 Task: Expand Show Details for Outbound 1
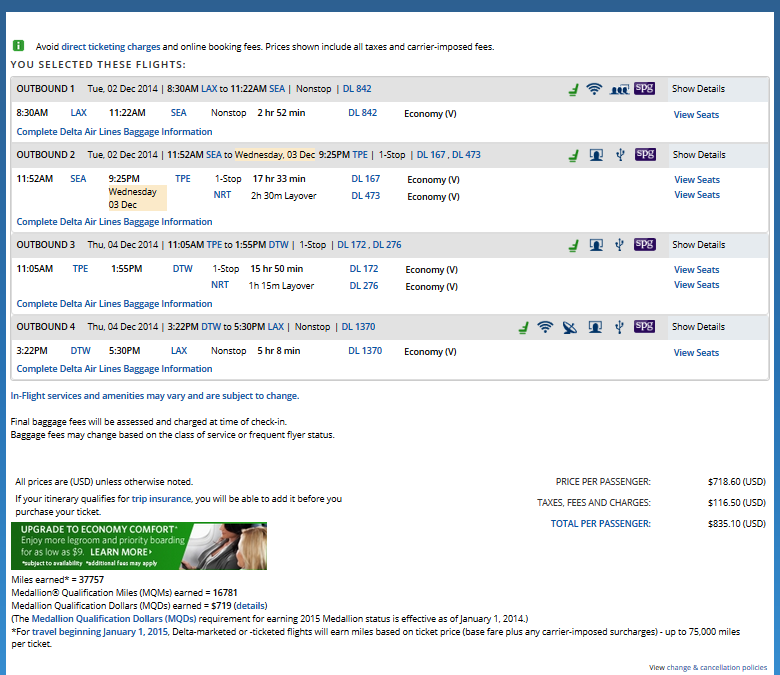click(x=698, y=89)
